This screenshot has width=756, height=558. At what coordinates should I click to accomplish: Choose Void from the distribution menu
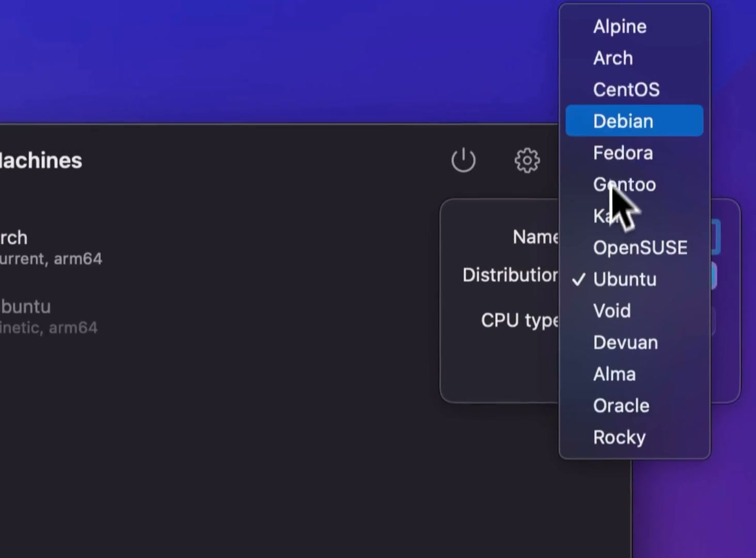pos(634,311)
